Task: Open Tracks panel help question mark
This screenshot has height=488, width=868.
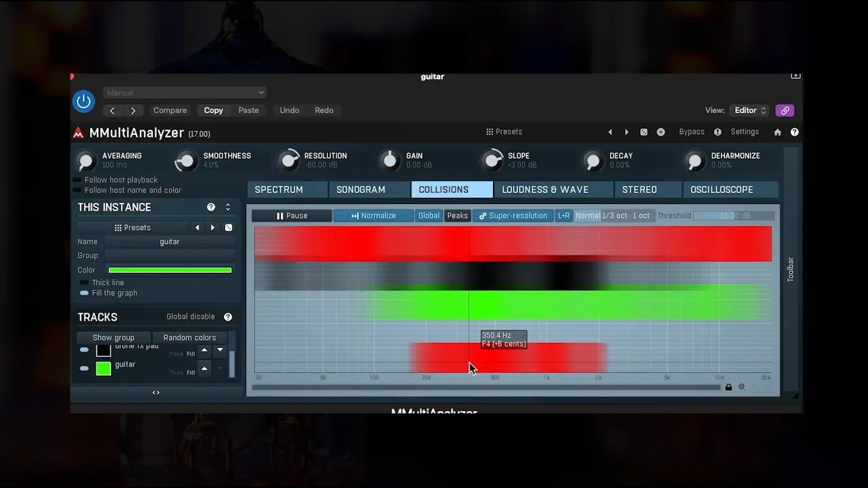Action: 228,317
